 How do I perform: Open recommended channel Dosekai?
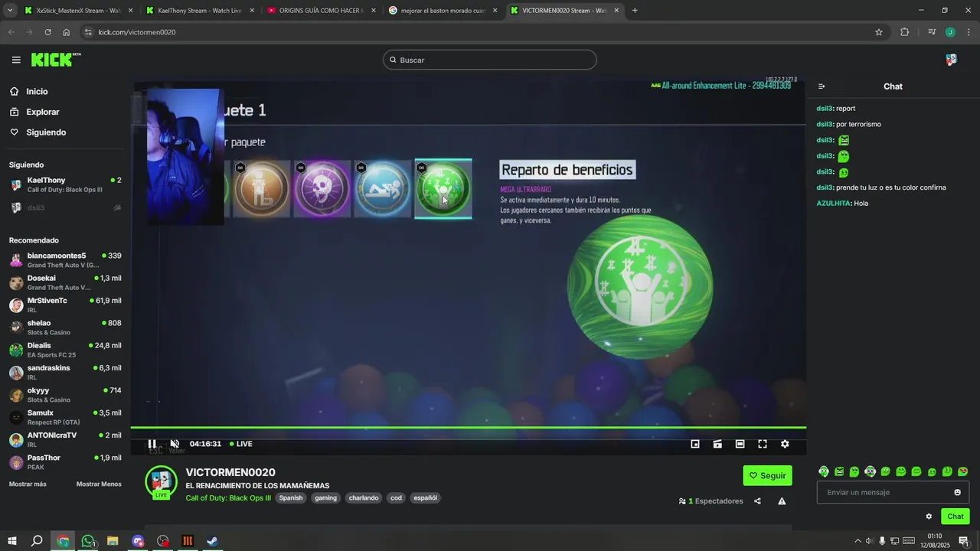(65, 282)
